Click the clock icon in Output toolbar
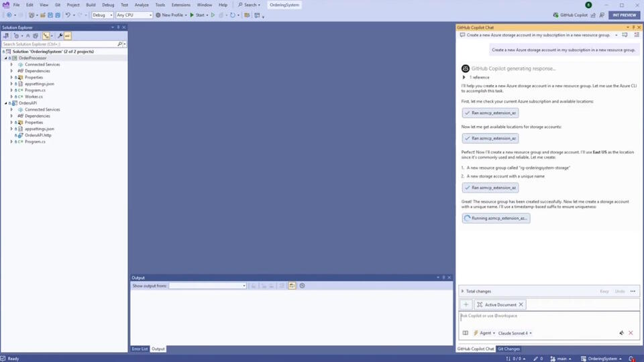The image size is (644, 362). 302,286
